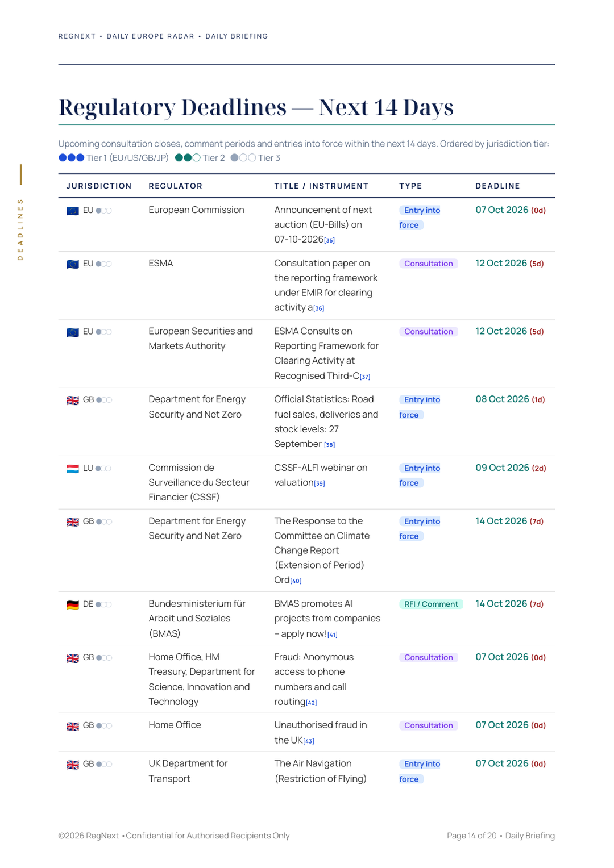Screen dimensions: 614x868
Task: Click the EU flag in the European Commission row
Action: click(x=73, y=211)
